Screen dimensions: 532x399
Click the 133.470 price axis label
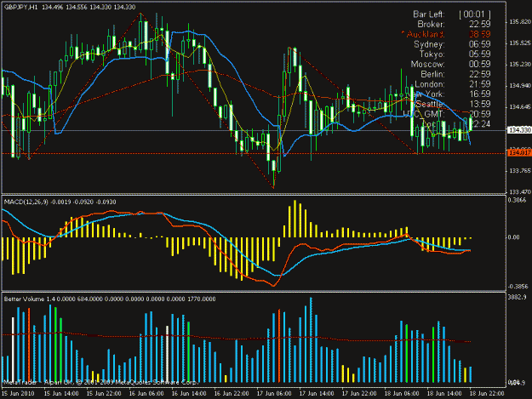pos(519,192)
